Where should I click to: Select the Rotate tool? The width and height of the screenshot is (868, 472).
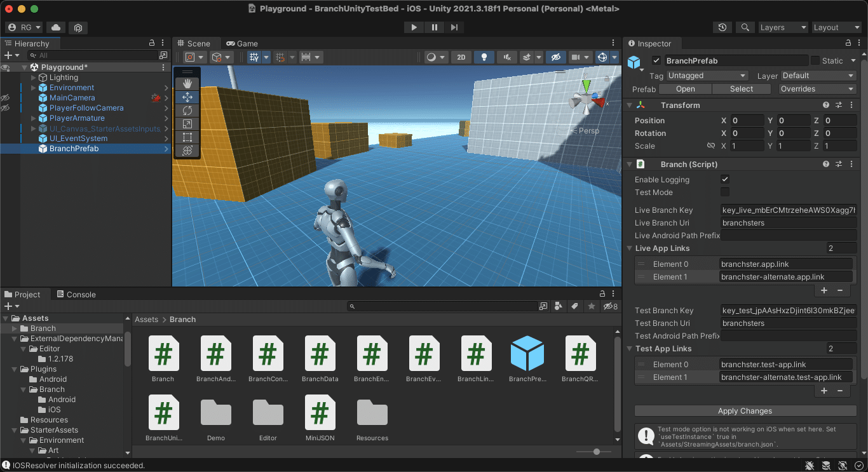[x=187, y=110]
